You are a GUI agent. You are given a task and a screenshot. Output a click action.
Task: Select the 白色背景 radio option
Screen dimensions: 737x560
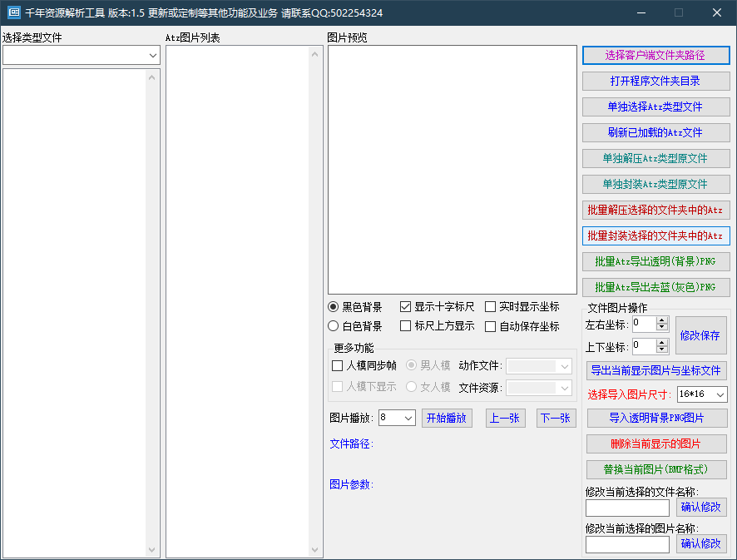tap(334, 326)
